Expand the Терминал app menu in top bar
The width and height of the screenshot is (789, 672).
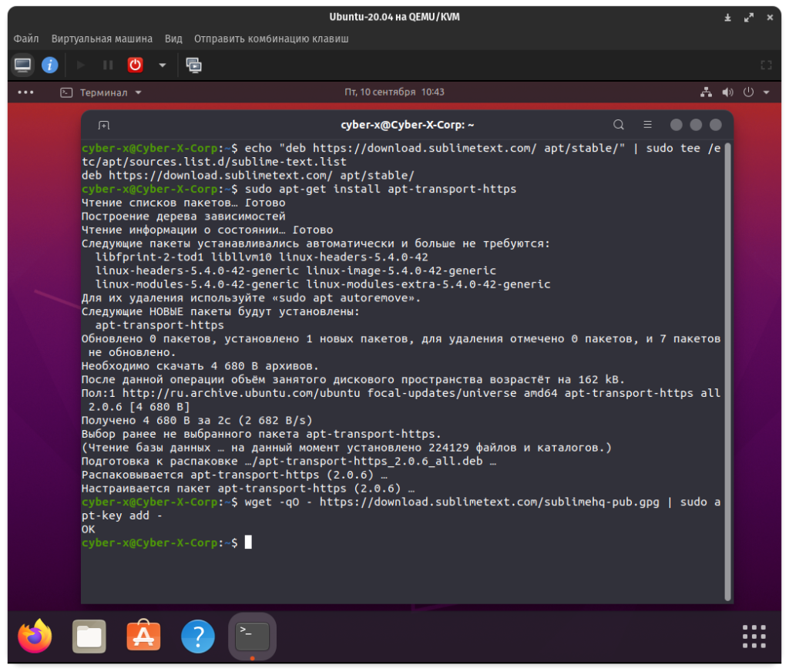tap(102, 92)
